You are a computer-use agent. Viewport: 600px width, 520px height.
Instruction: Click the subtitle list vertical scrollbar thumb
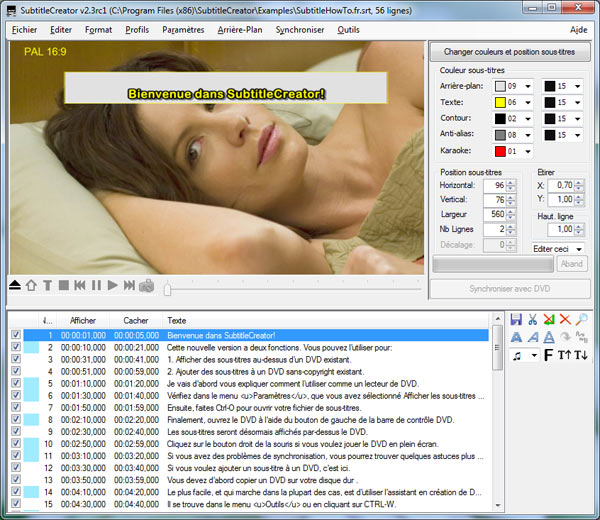point(497,347)
